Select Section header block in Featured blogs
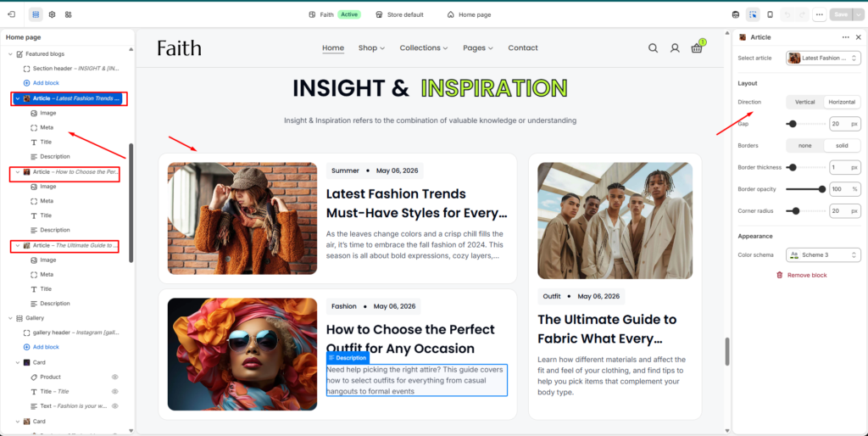 (x=71, y=69)
